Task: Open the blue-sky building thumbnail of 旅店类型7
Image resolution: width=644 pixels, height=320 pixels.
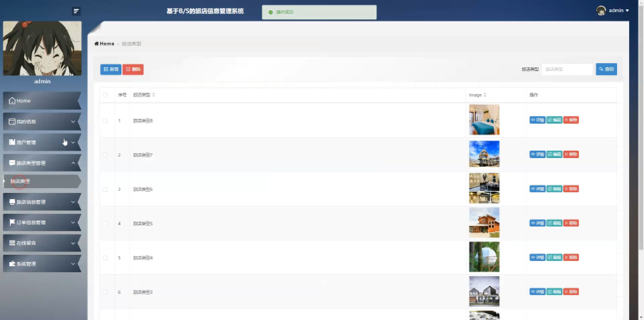Action: [x=484, y=154]
